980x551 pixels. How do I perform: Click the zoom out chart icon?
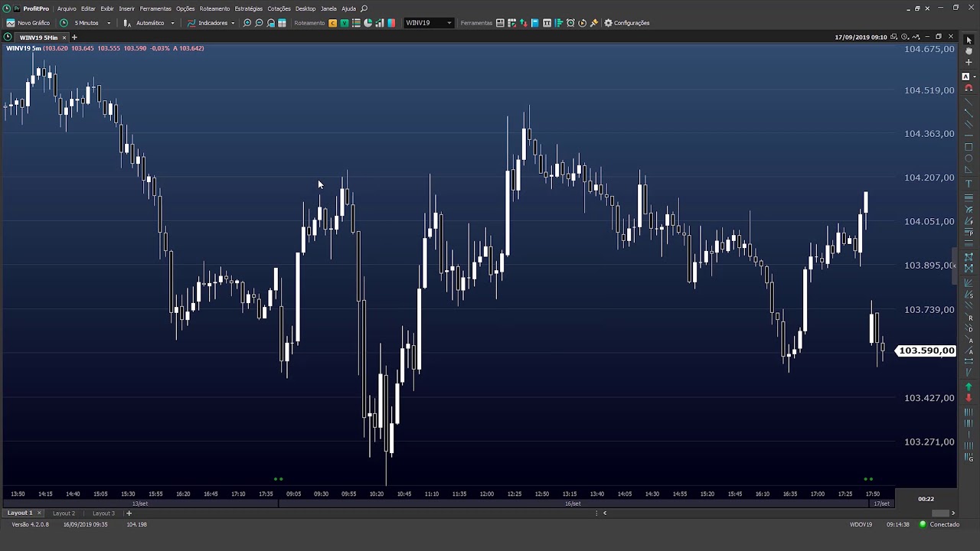pos(259,23)
